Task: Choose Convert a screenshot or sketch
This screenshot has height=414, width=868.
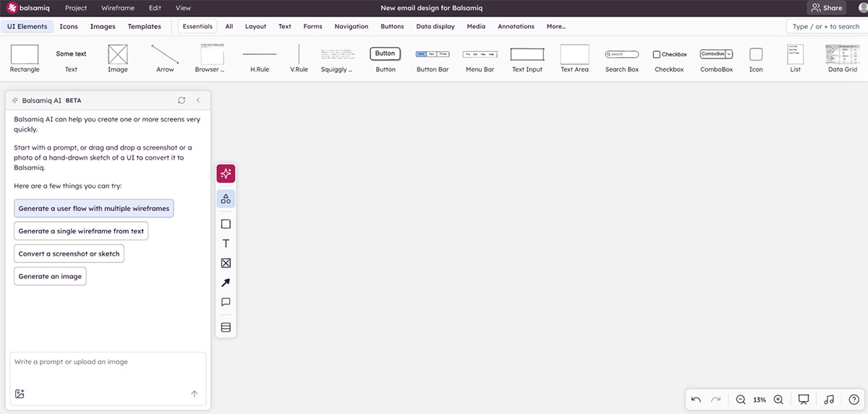Action: click(69, 254)
